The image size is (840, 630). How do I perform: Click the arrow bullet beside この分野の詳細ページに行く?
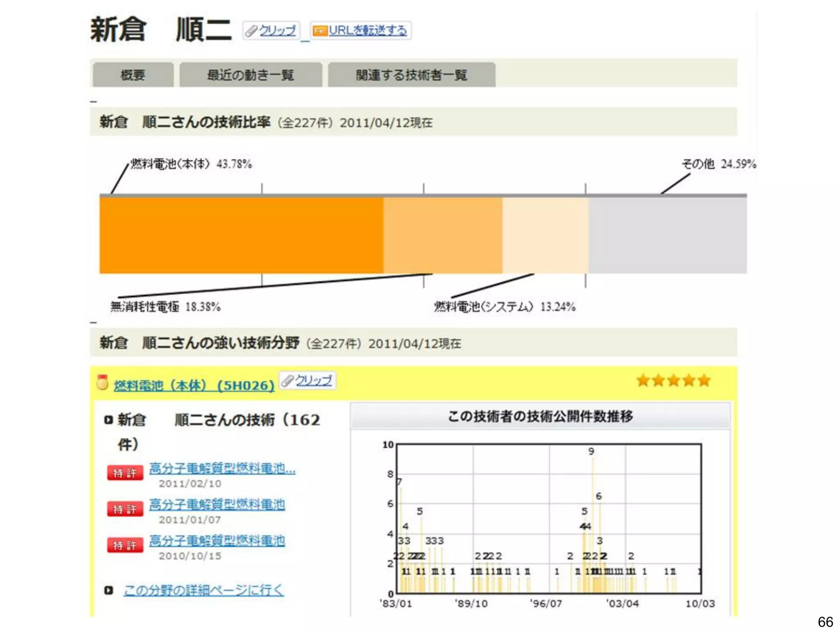pos(108,590)
